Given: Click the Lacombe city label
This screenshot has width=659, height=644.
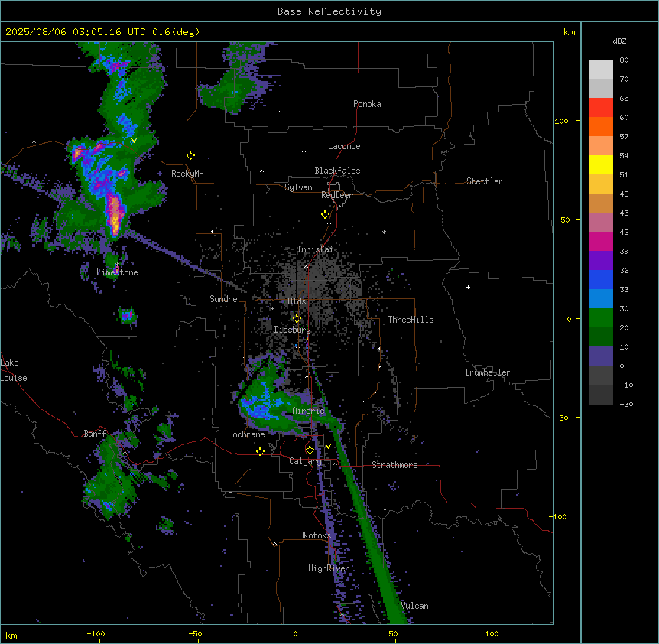Looking at the screenshot, I should click(x=344, y=146).
